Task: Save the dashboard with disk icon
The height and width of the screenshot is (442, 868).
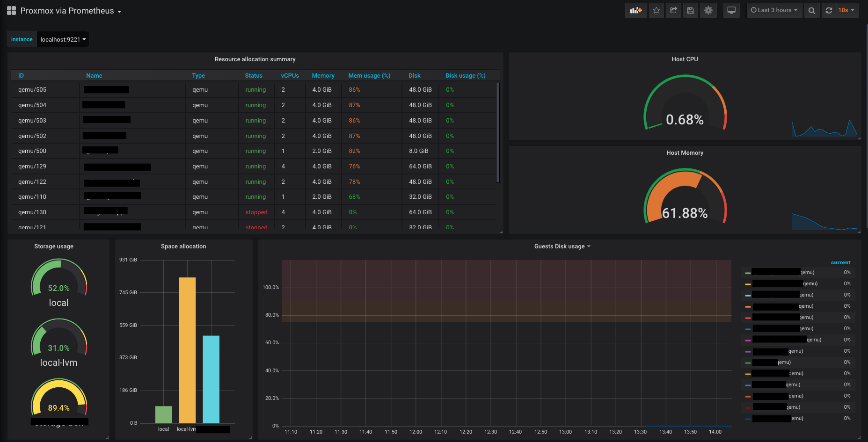Action: coord(690,10)
